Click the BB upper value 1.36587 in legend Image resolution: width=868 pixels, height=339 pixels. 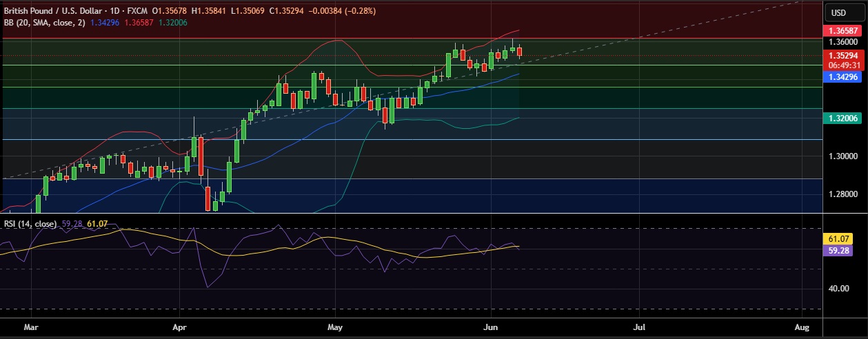[139, 23]
